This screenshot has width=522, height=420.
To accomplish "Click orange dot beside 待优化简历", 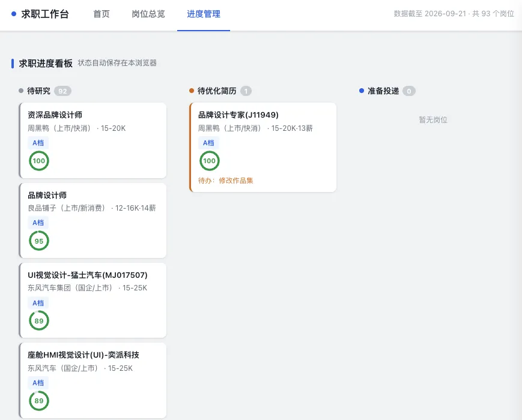I will (x=192, y=91).
